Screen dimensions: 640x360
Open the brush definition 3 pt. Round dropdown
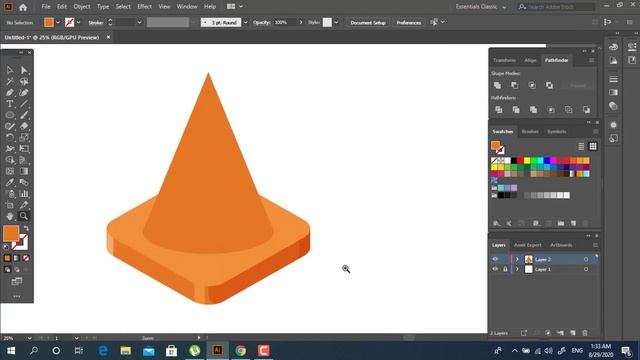pos(245,22)
